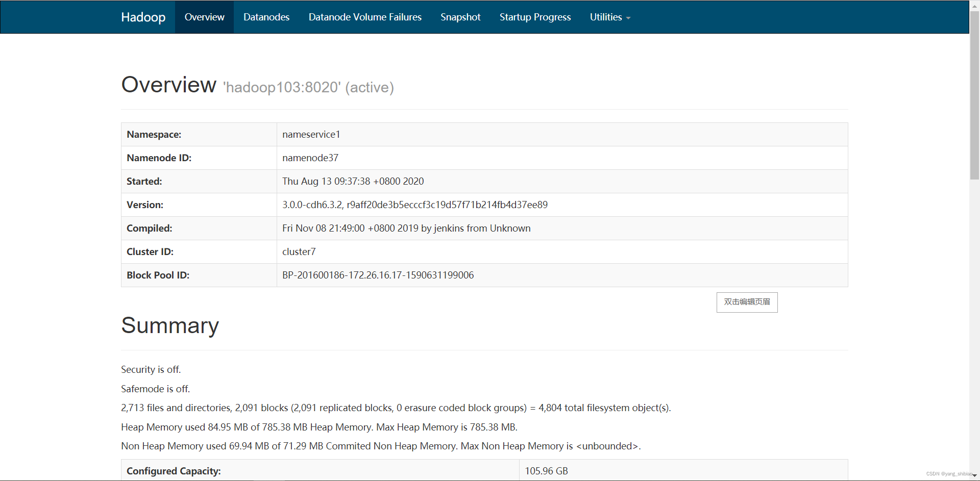Click the Block Pool ID value 'BP-201600186'
980x481 pixels.
pyautogui.click(x=314, y=275)
